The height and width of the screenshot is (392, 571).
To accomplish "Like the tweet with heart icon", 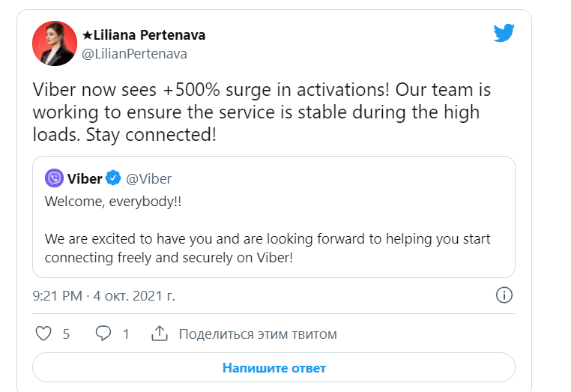I will point(44,334).
